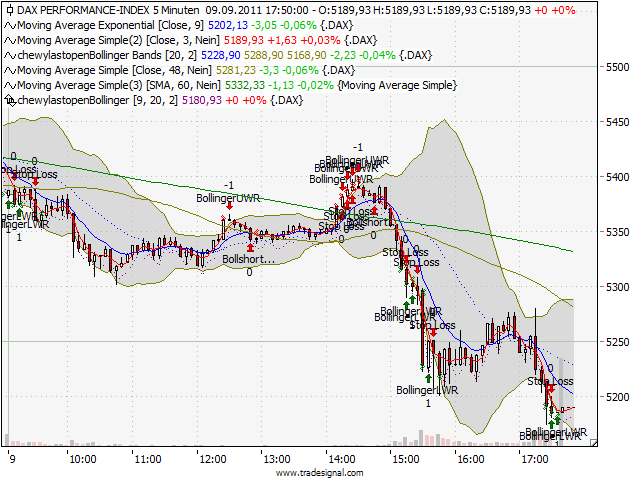Click the purple strategy value 5180,93
This screenshot has width=640, height=480.
click(202, 100)
